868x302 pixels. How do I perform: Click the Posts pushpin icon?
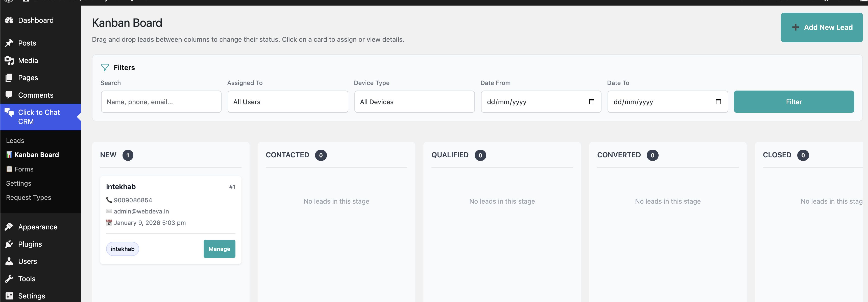(9, 43)
